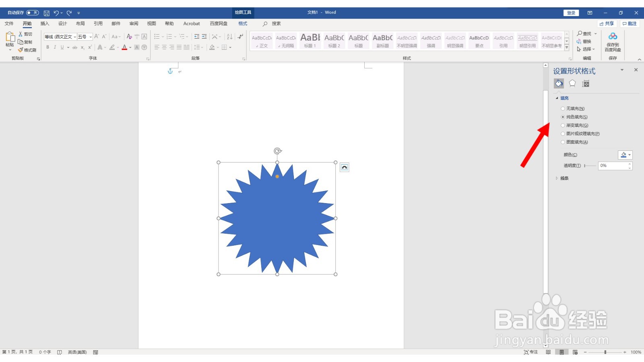
Task: Click the shape rotation handle
Action: [x=277, y=151]
